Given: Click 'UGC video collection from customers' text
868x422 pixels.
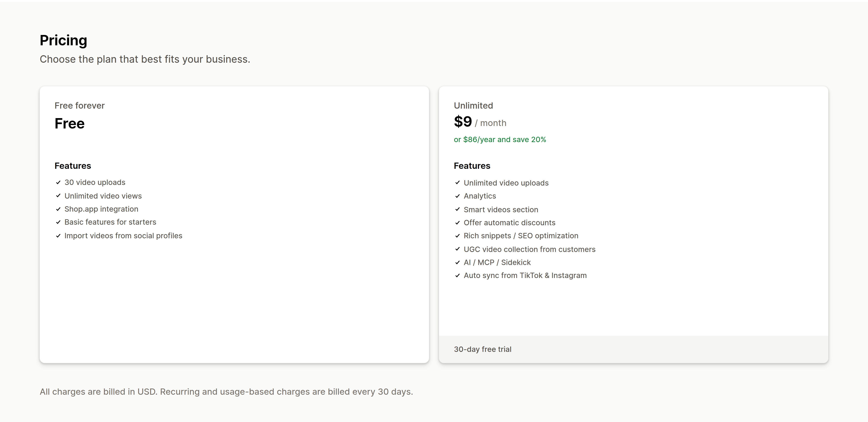Looking at the screenshot, I should point(529,249).
